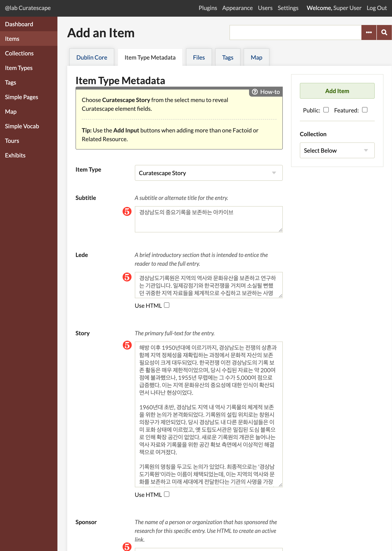This screenshot has height=551, width=392.
Task: Click the How-to help icon
Action: (x=255, y=92)
